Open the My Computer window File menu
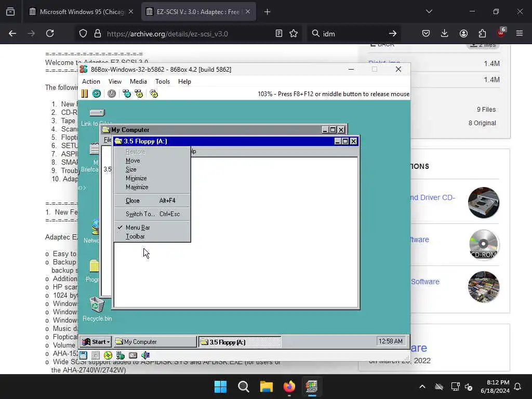 107,140
